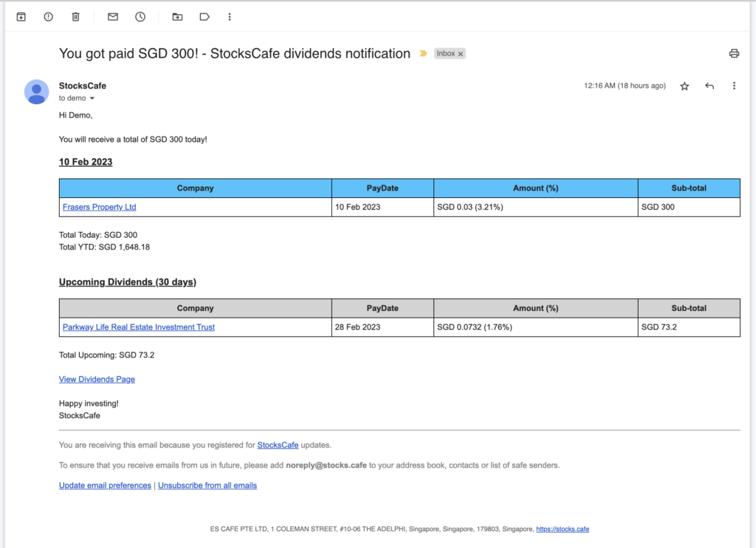Click 'SGD 0.03 (3.21%)' cell
Viewport: 756px width, 548px height.
click(x=536, y=207)
